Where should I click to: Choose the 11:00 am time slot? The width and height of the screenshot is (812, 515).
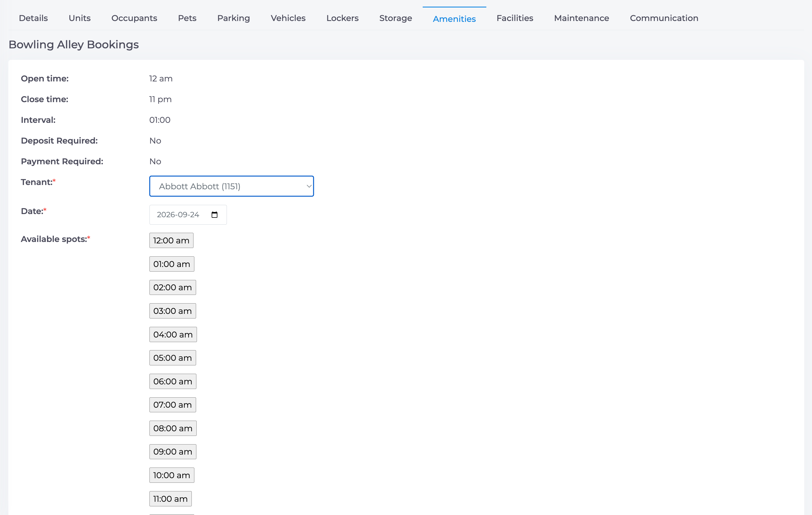pyautogui.click(x=171, y=499)
